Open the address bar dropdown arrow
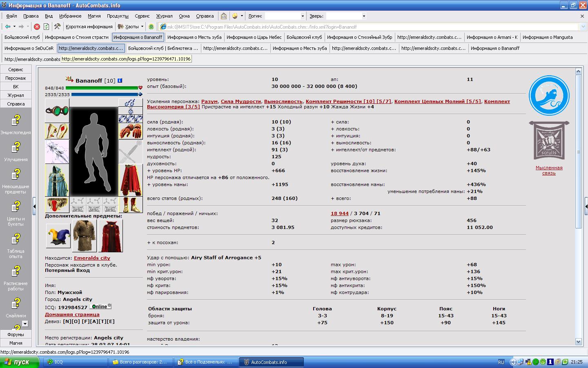Image resolution: width=588 pixels, height=368 pixels. click(x=582, y=27)
